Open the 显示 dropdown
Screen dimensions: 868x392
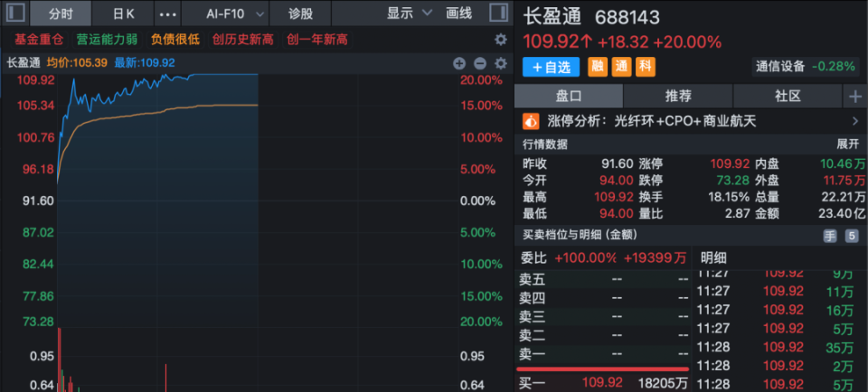tap(409, 14)
